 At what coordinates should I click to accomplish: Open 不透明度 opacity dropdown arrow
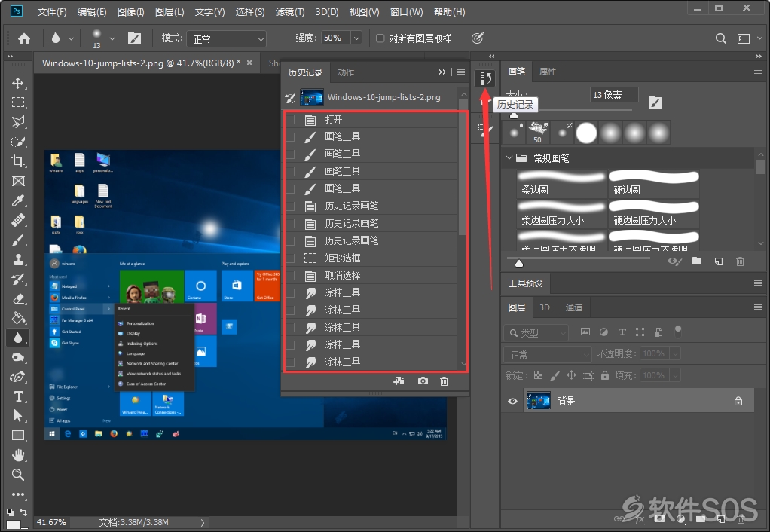[675, 353]
